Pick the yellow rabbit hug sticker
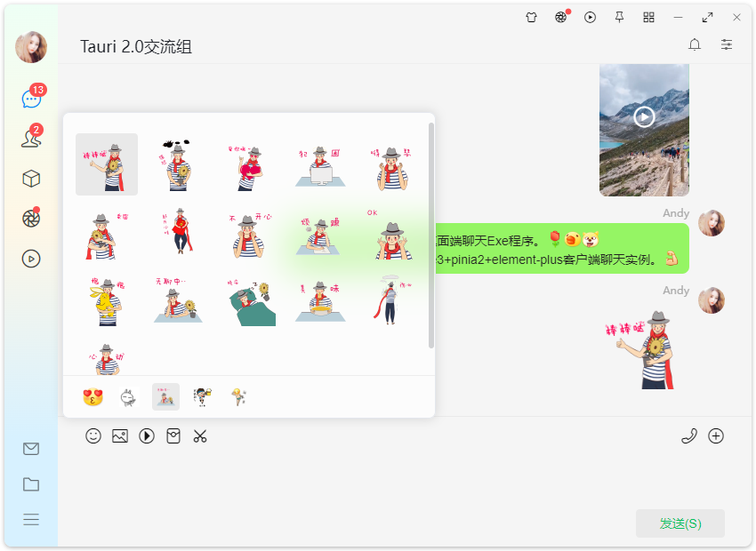Screen dimensions: 756x551 (x=107, y=301)
